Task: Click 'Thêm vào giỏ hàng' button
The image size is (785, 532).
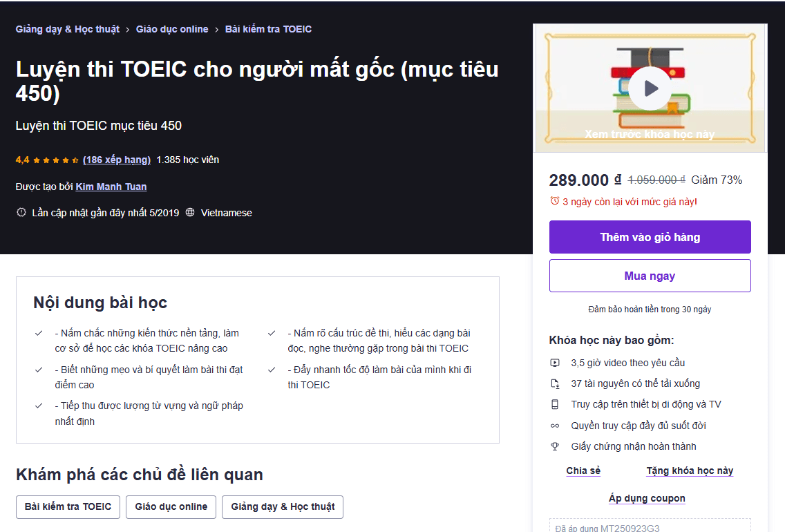Action: pos(650,237)
